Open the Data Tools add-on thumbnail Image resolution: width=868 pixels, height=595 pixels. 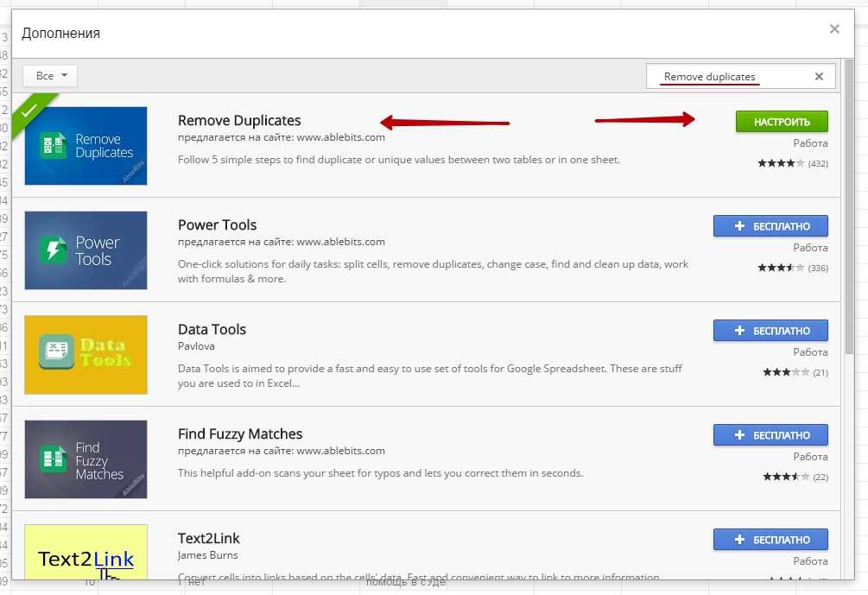click(x=86, y=355)
